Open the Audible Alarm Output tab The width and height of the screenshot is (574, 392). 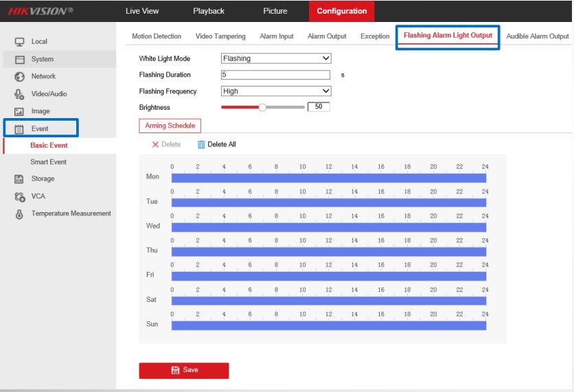pyautogui.click(x=537, y=36)
